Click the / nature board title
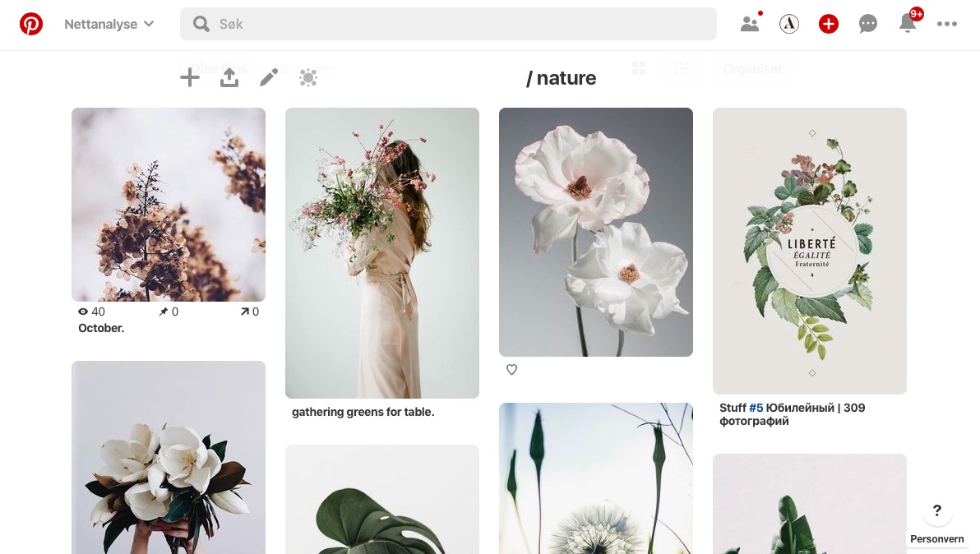The height and width of the screenshot is (554, 980). (x=562, y=78)
